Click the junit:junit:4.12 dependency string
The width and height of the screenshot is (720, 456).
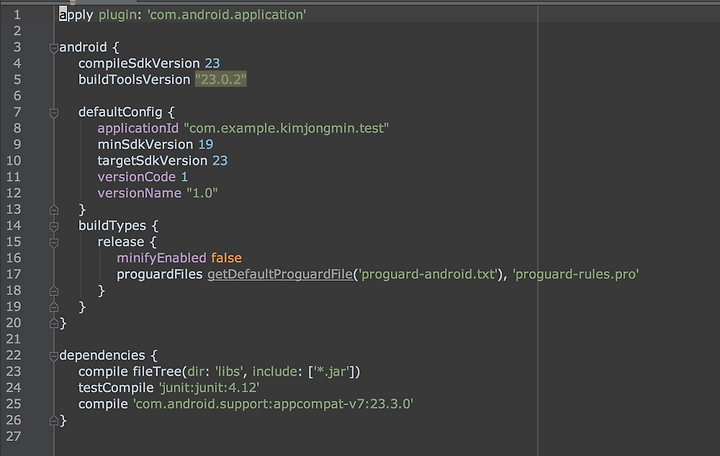coord(209,388)
